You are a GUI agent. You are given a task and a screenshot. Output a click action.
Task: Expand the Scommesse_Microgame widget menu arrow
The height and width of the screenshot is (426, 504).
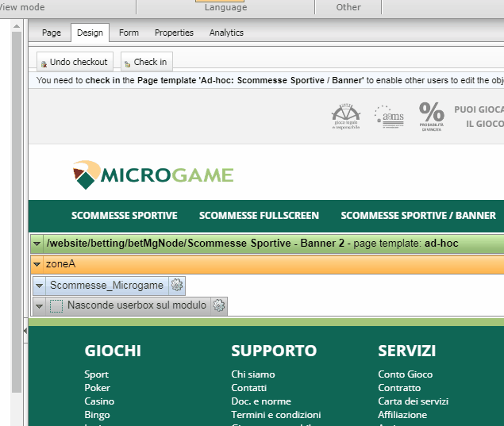[40, 286]
